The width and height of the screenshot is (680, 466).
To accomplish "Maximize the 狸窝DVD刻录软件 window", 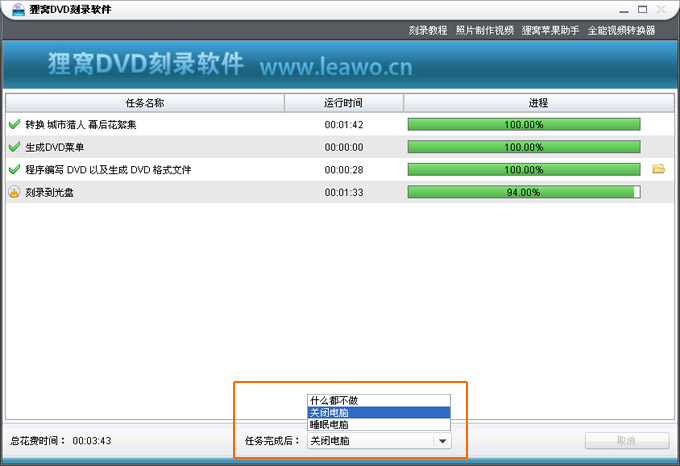I will (642, 10).
